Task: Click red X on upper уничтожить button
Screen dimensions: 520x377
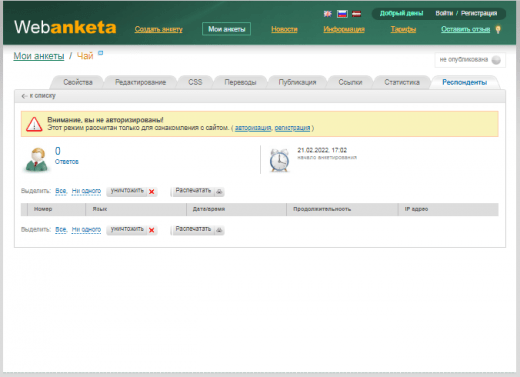Action: tap(152, 192)
